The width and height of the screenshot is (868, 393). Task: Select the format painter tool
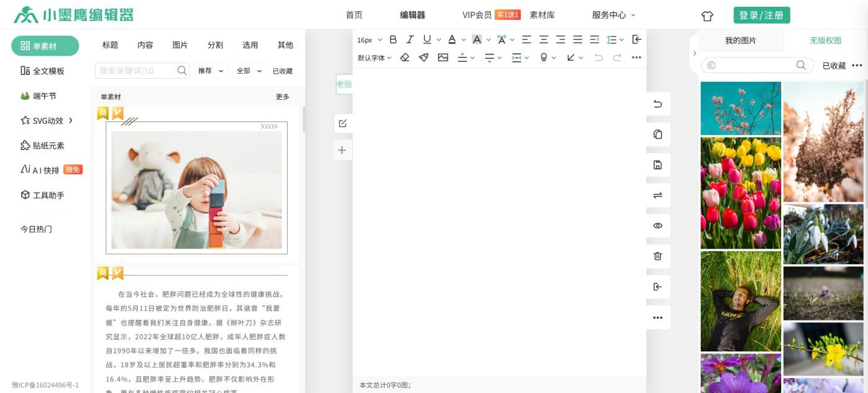(424, 57)
